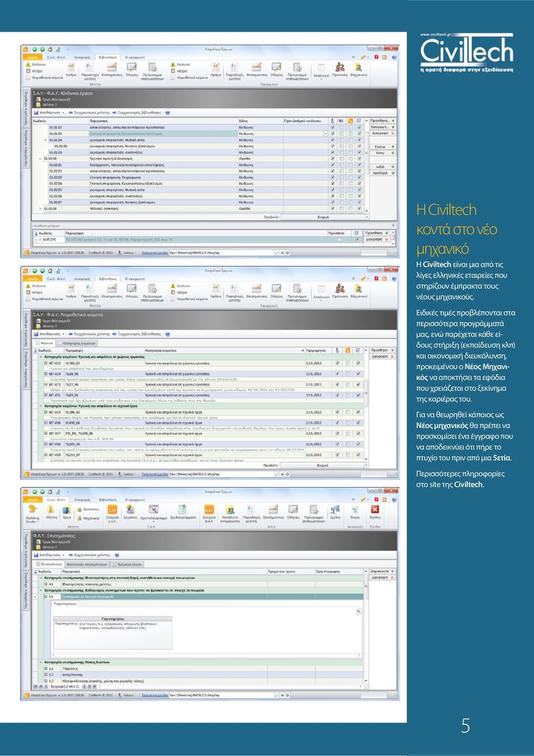Click the blue help icon beside Αρχικοποίηση μελέτης
This screenshot has width=534, height=756.
(x=117, y=555)
